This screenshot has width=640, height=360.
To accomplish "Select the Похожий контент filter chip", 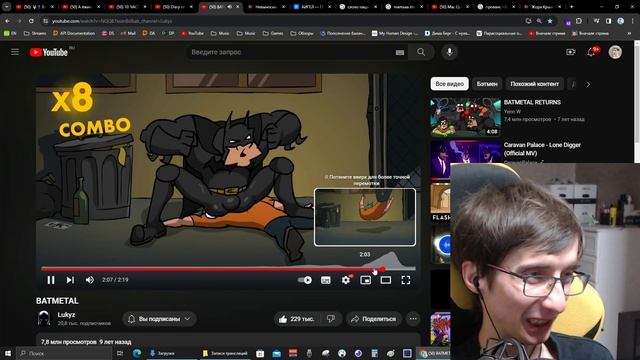I will pyautogui.click(x=534, y=84).
